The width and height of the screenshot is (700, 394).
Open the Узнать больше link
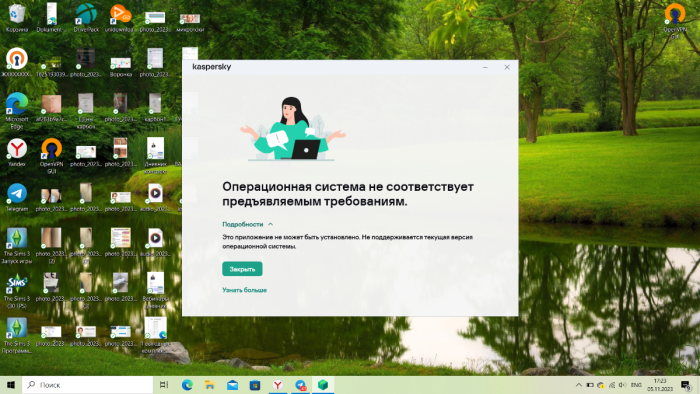click(245, 290)
